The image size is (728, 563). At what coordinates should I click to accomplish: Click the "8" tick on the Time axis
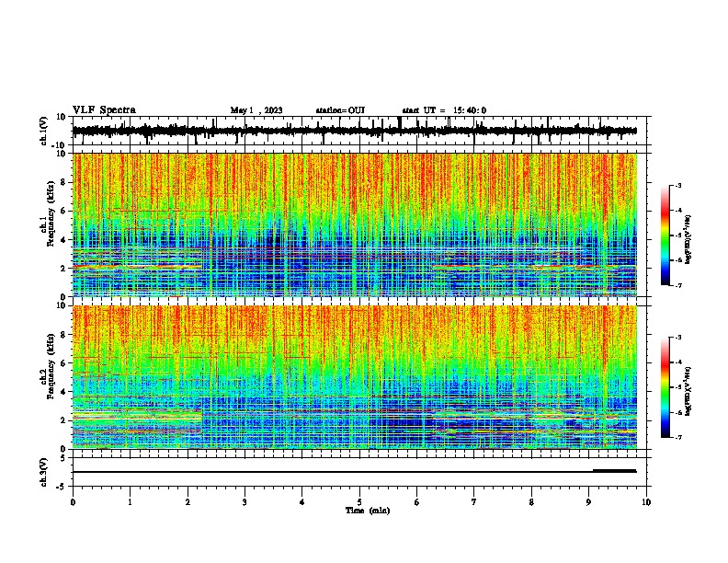point(531,502)
